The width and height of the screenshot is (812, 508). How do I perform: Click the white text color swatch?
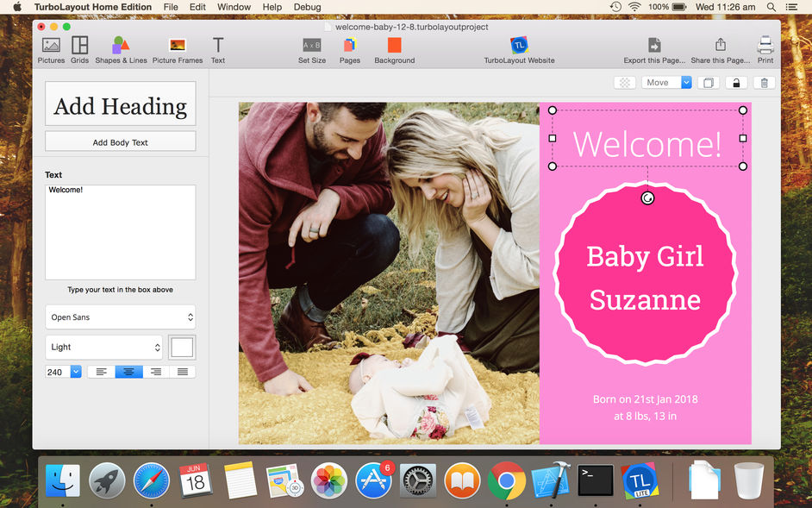coord(182,347)
